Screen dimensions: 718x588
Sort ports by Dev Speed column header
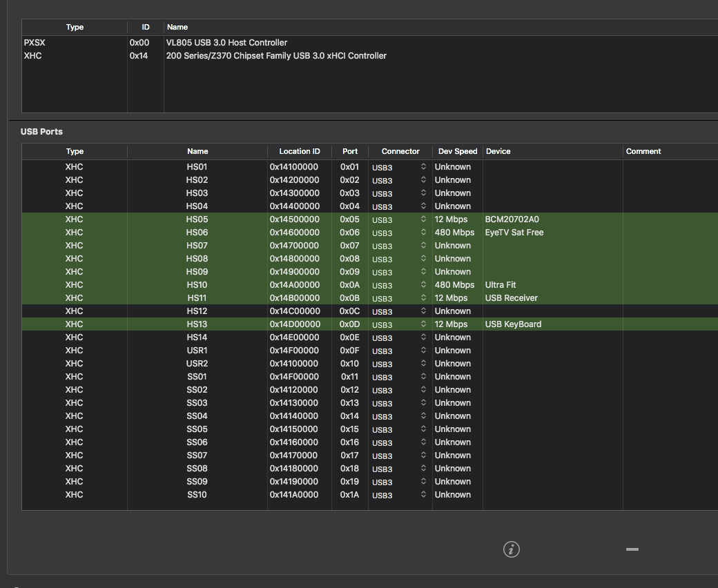[457, 151]
